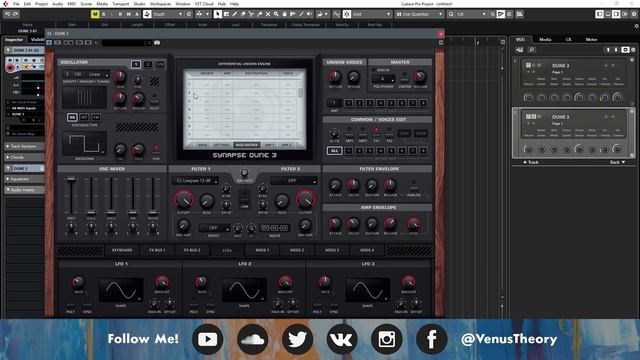Open the filter Effect dropdown showing OFF
The height and width of the screenshot is (360, 640).
(214, 228)
